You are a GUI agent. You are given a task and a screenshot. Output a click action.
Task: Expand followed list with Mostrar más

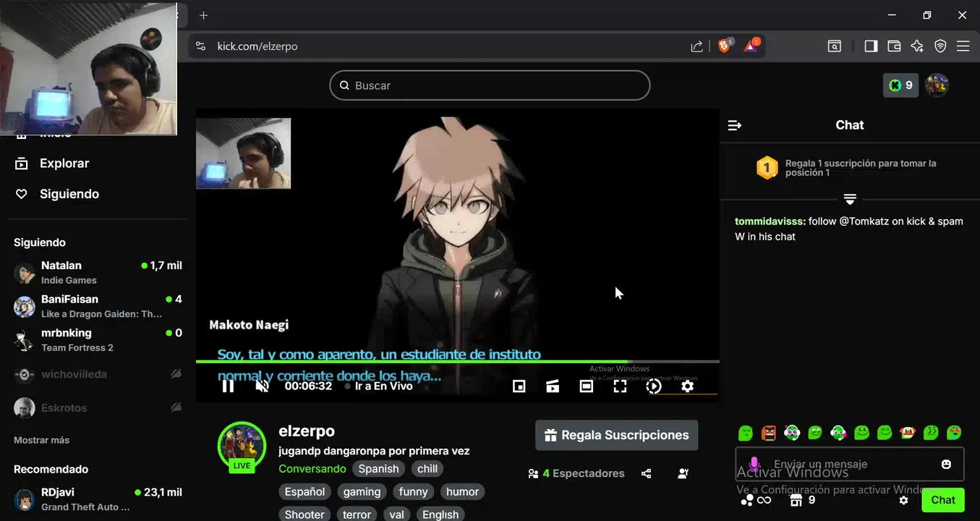(x=41, y=440)
